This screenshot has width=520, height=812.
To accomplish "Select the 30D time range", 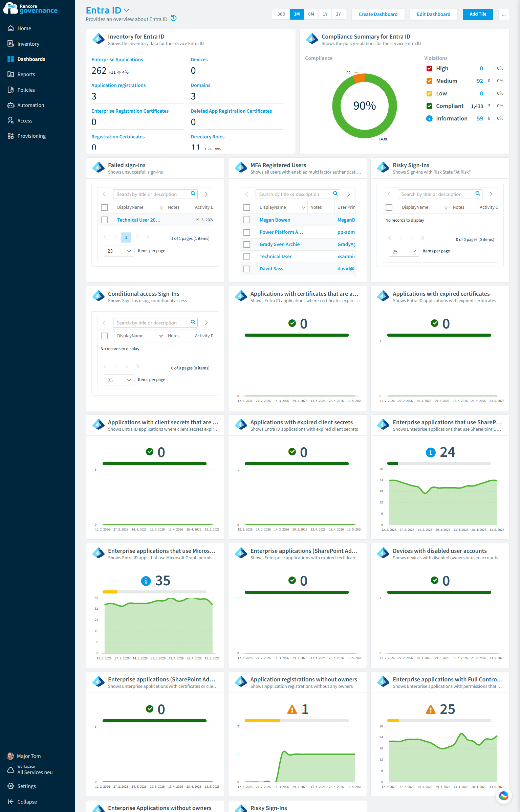I will 281,14.
